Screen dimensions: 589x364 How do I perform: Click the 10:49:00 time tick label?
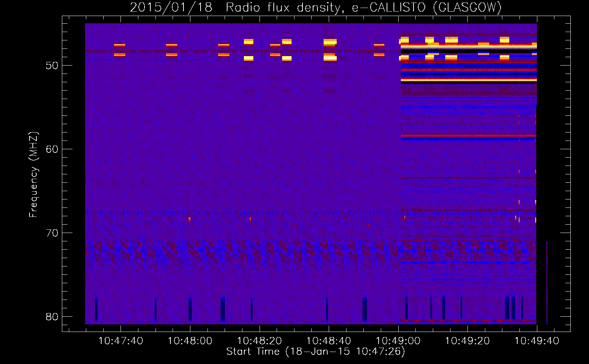point(398,341)
